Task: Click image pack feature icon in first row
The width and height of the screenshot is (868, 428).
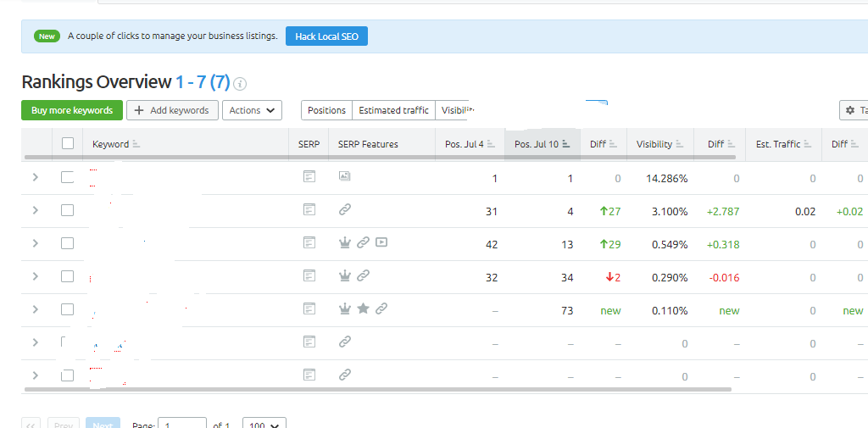Action: pyautogui.click(x=345, y=176)
